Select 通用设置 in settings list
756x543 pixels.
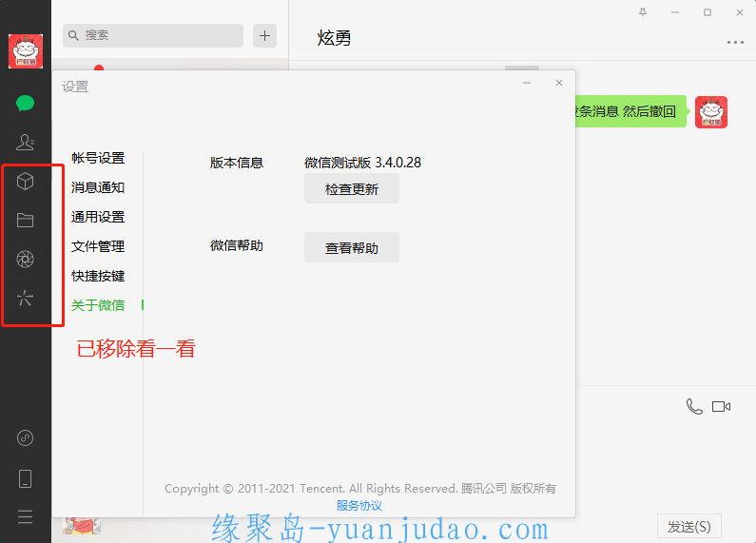pos(98,217)
